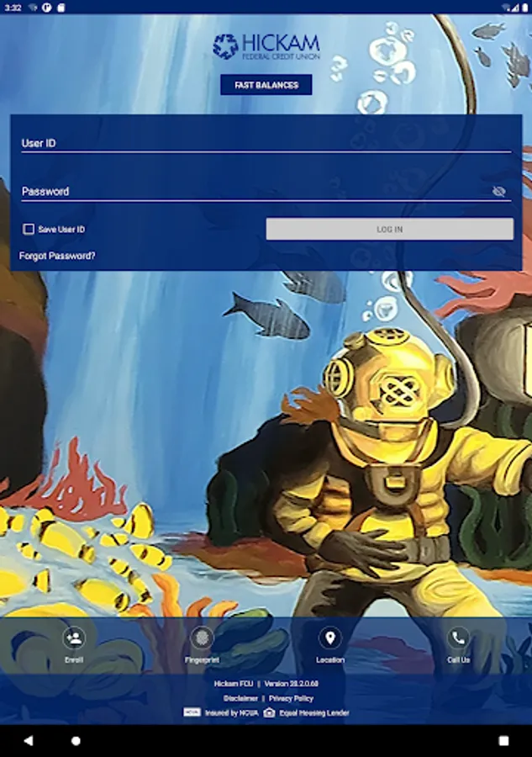Click the version number text
Image resolution: width=532 pixels, height=757 pixels.
pos(292,684)
